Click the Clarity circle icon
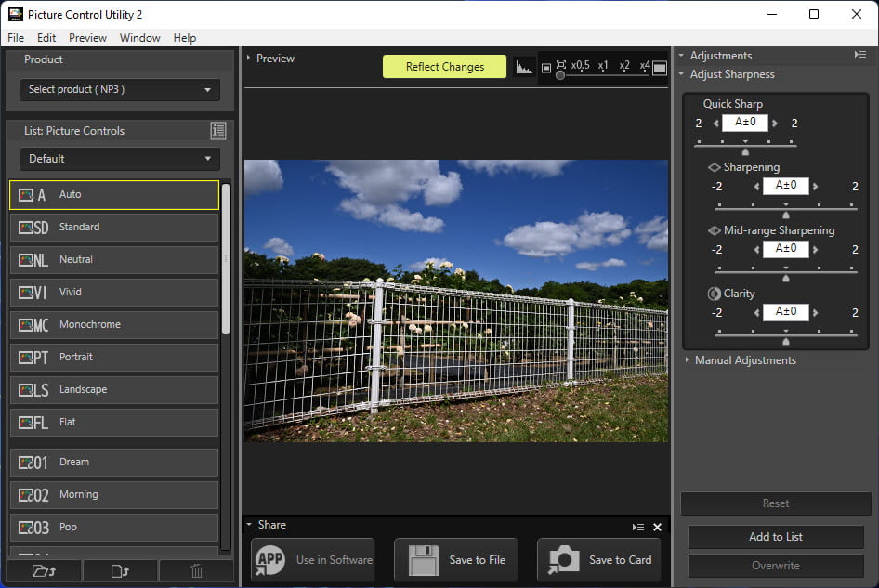The width and height of the screenshot is (879, 588). pos(715,294)
